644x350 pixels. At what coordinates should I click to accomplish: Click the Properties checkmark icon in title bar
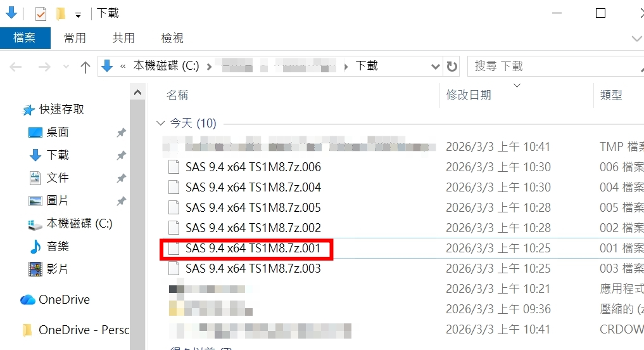pos(41,13)
